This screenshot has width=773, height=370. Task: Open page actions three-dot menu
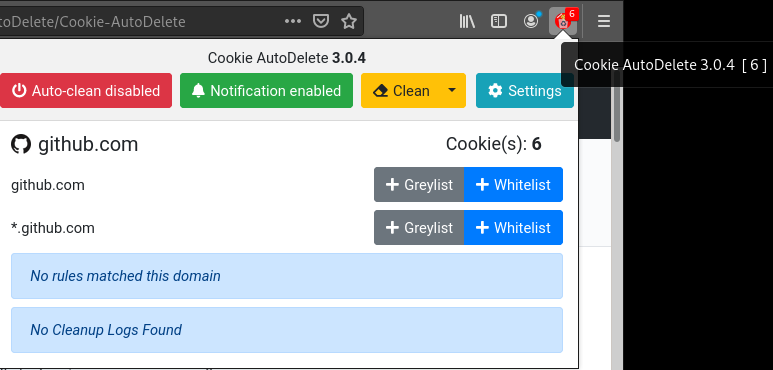tap(293, 21)
